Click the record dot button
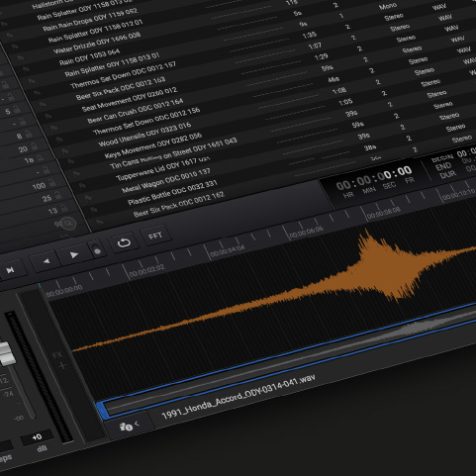 (97, 250)
